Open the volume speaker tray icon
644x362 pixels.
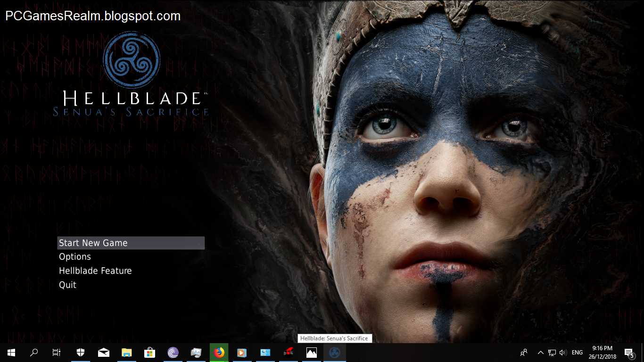563,353
